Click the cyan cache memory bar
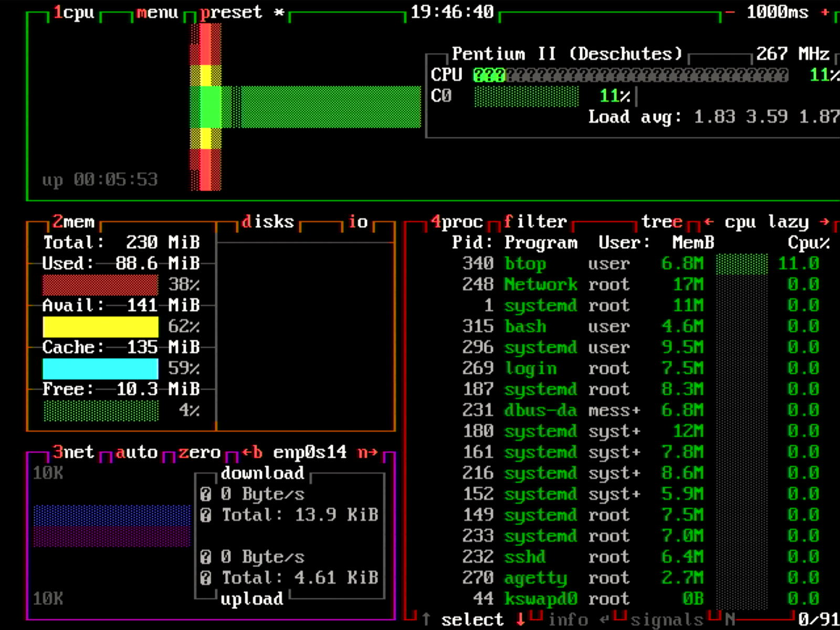The image size is (840, 630). (100, 369)
